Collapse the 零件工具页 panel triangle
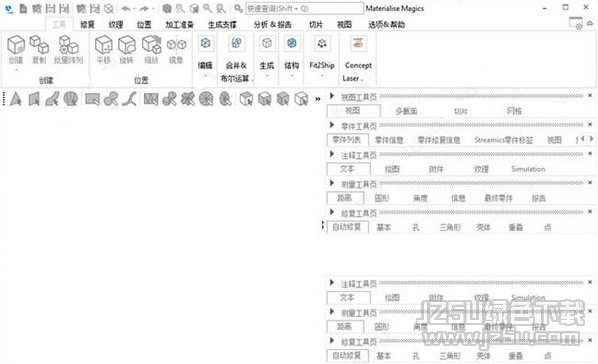This screenshot has width=598, height=364. click(332, 125)
